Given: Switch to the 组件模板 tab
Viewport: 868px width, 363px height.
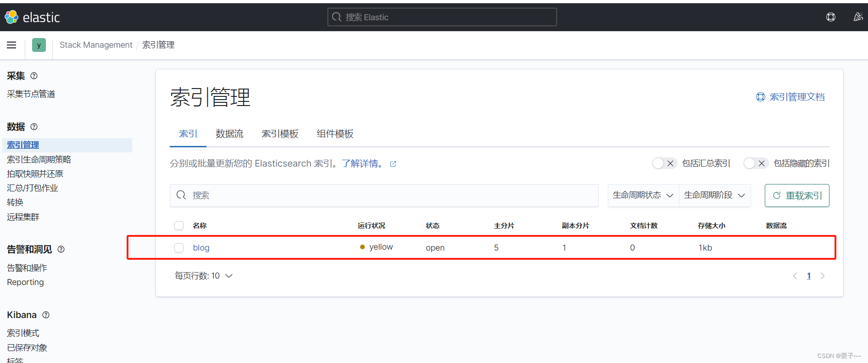Looking at the screenshot, I should point(335,134).
